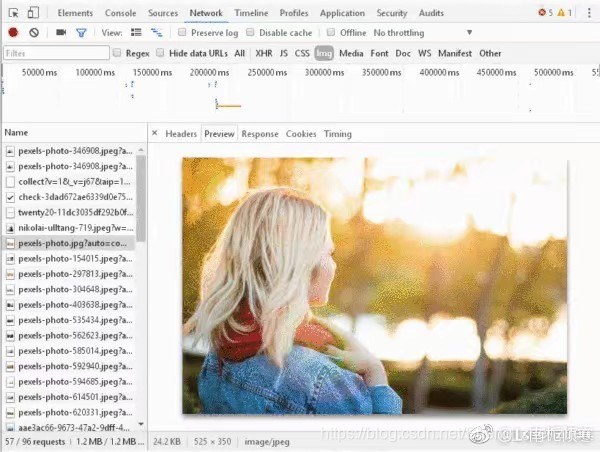The width and height of the screenshot is (600, 452).
Task: Filter requests by Doc
Action: pos(403,53)
